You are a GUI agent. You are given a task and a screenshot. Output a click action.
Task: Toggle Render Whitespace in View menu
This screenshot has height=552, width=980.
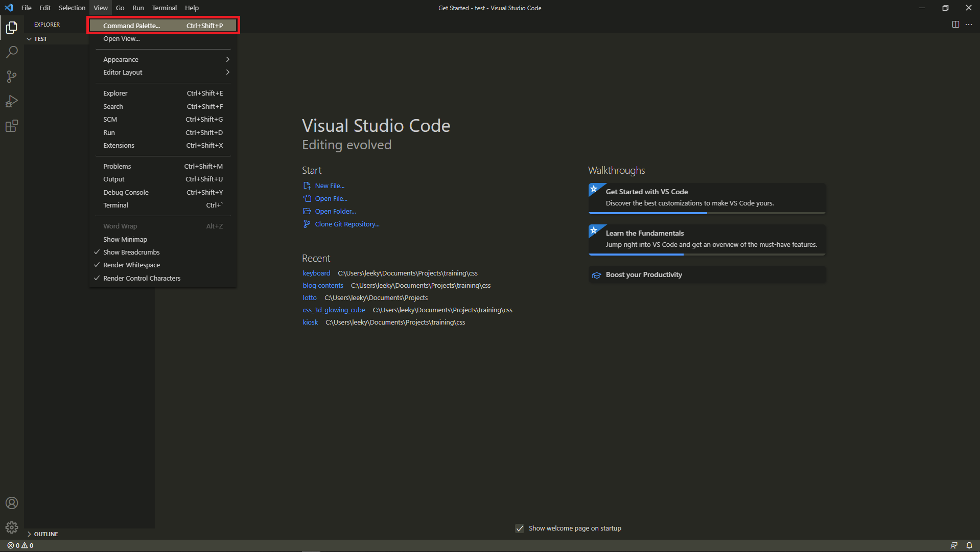tap(162, 265)
